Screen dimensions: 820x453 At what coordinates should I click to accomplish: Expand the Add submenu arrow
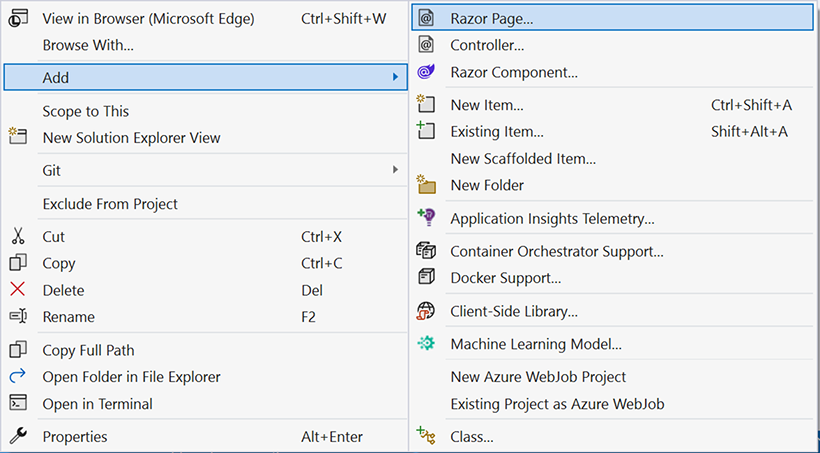click(395, 77)
